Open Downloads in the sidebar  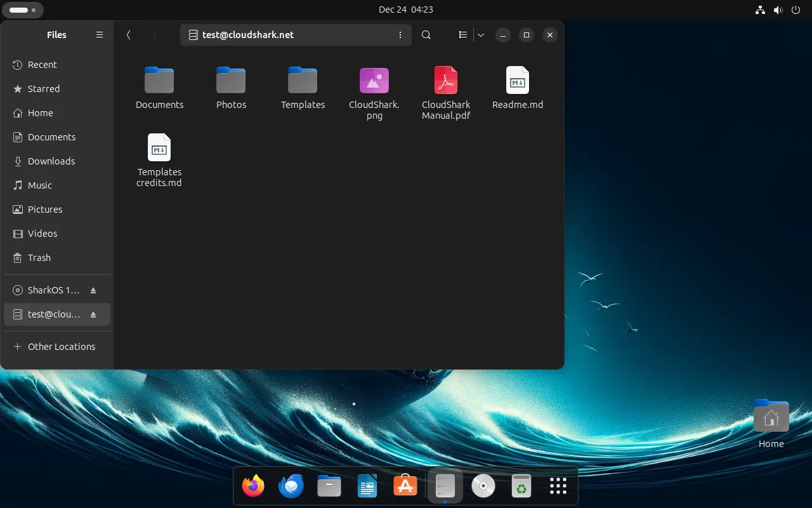pos(57,161)
